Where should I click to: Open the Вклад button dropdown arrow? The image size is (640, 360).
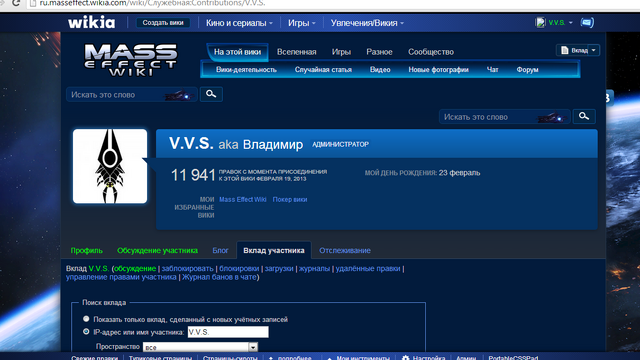pos(594,50)
